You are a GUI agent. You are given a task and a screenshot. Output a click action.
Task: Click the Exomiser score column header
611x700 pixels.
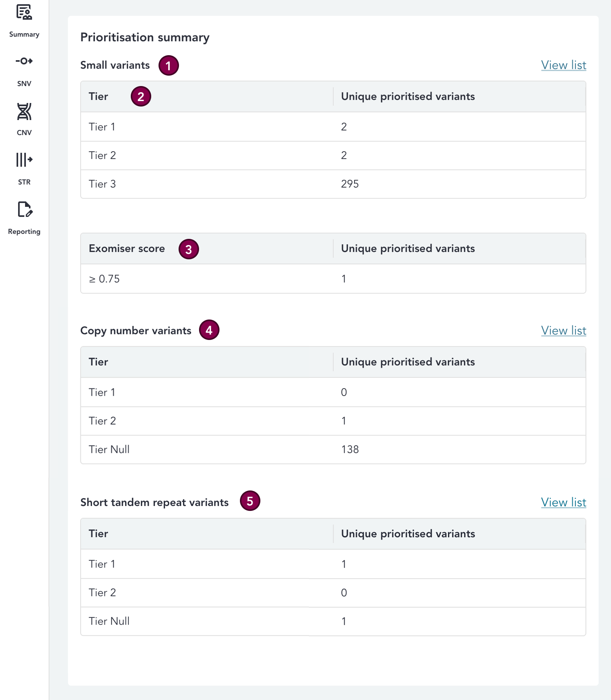pyautogui.click(x=127, y=249)
